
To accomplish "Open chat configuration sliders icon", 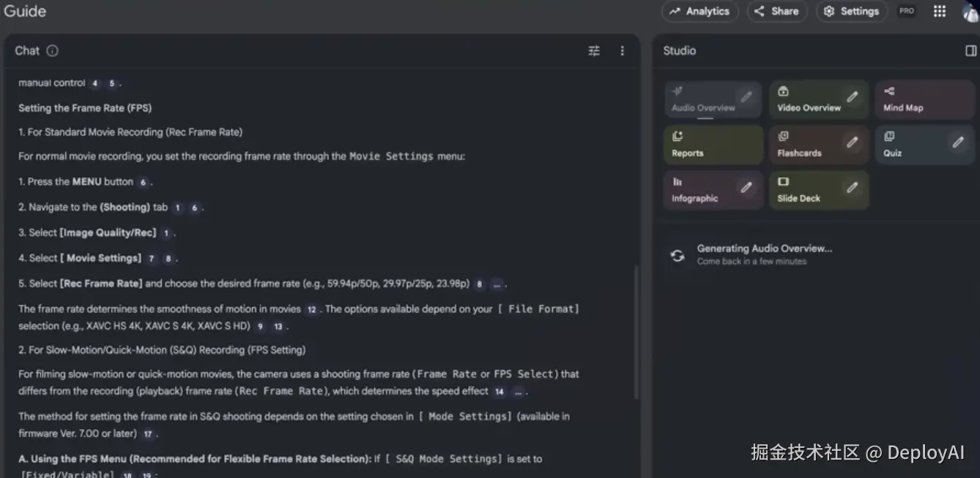I will pyautogui.click(x=594, y=51).
